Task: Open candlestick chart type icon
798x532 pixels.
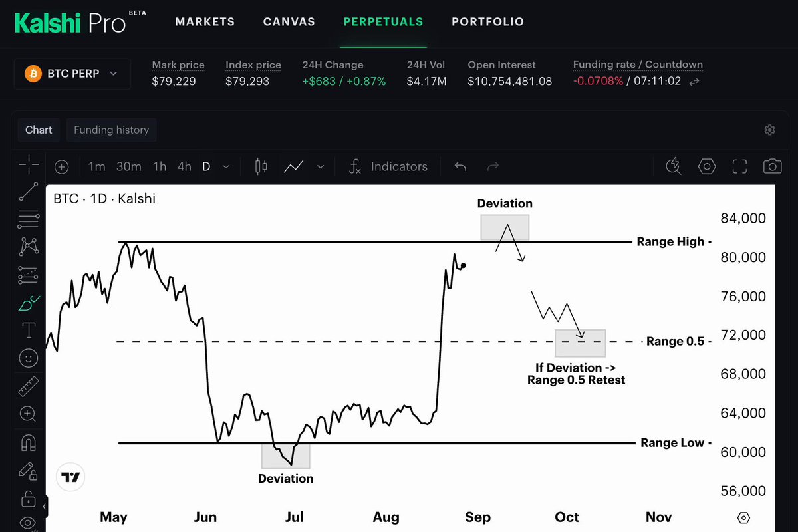Action: click(261, 166)
